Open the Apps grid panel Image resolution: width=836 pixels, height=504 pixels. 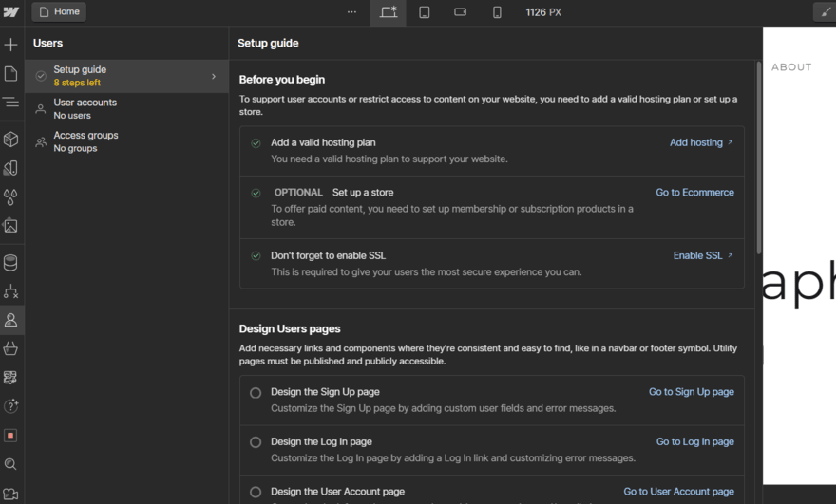pyautogui.click(x=10, y=378)
